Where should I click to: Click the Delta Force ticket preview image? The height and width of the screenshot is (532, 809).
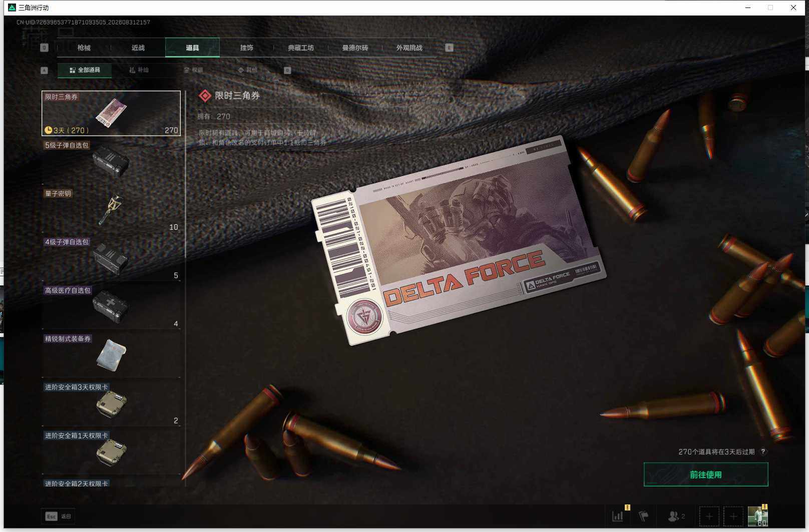(459, 241)
